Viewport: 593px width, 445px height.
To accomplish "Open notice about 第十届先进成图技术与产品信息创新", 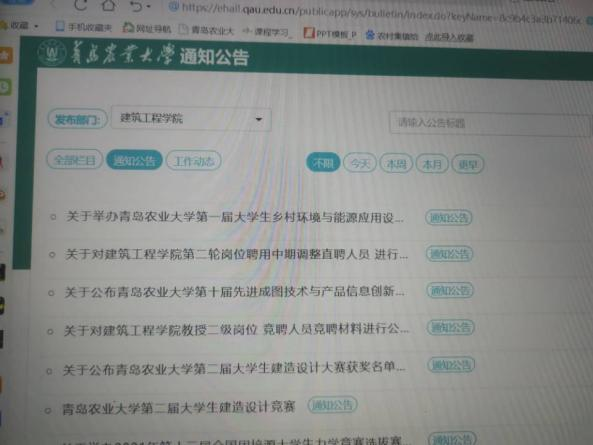I will click(x=234, y=292).
